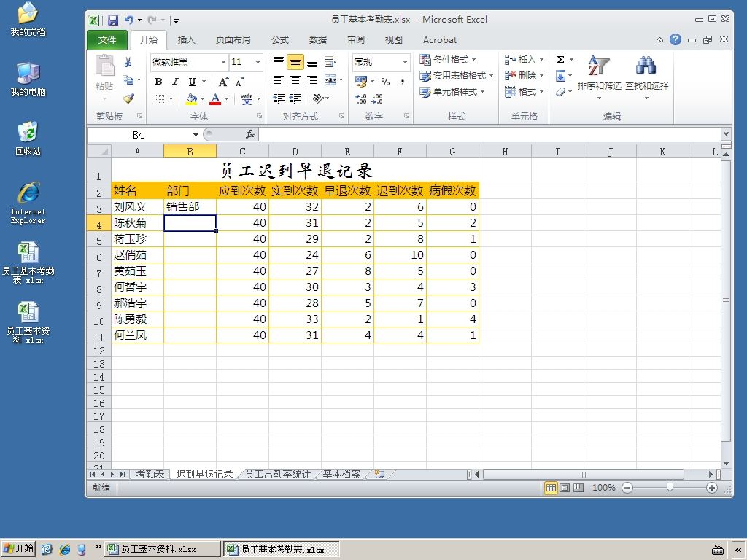Open the 文件 File tab
This screenshot has width=747, height=560.
(x=107, y=40)
